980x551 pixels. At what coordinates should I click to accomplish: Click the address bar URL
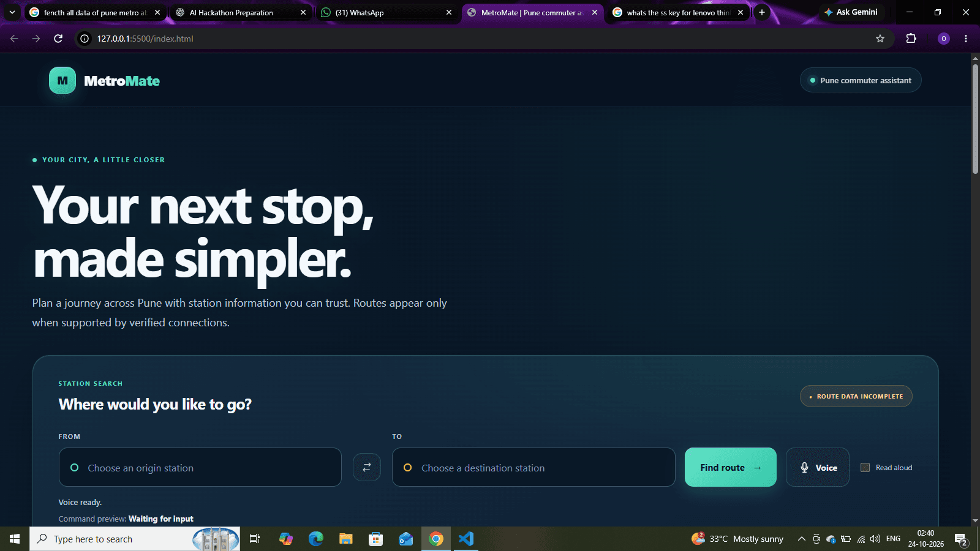(145, 39)
